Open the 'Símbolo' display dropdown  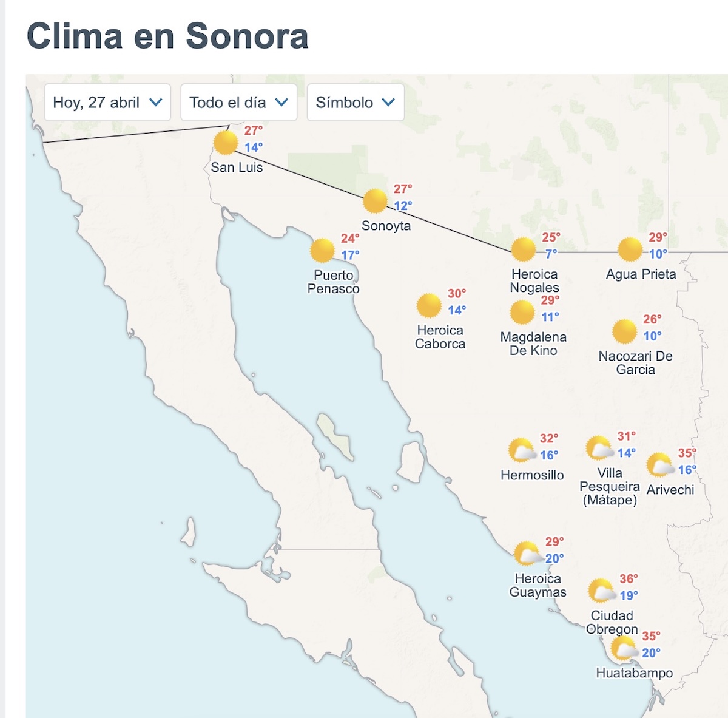click(355, 103)
